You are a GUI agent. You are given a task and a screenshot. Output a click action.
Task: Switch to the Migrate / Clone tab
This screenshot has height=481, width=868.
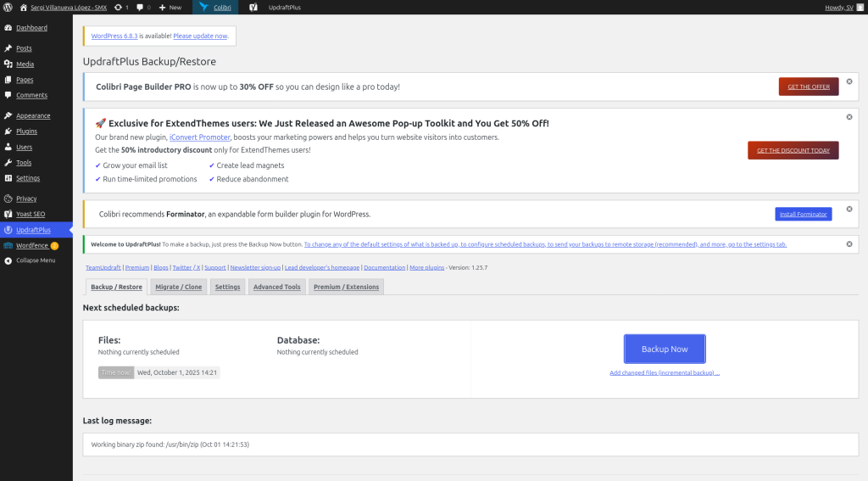click(x=179, y=287)
